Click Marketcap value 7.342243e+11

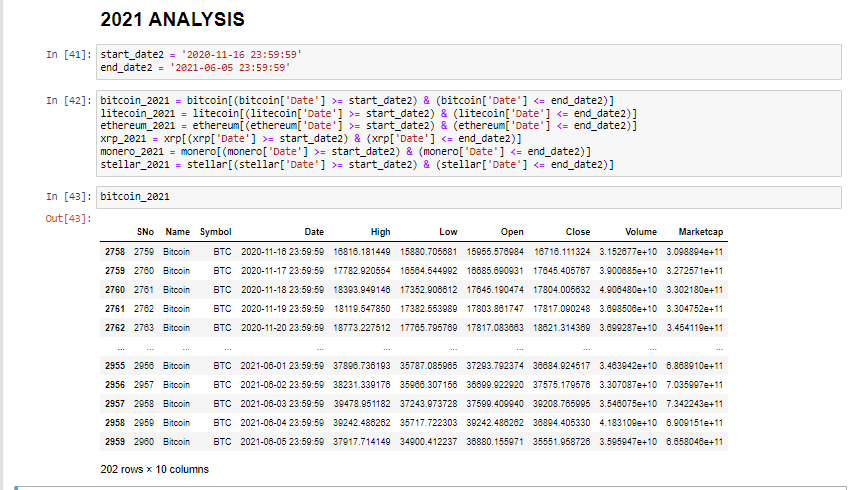click(x=695, y=404)
